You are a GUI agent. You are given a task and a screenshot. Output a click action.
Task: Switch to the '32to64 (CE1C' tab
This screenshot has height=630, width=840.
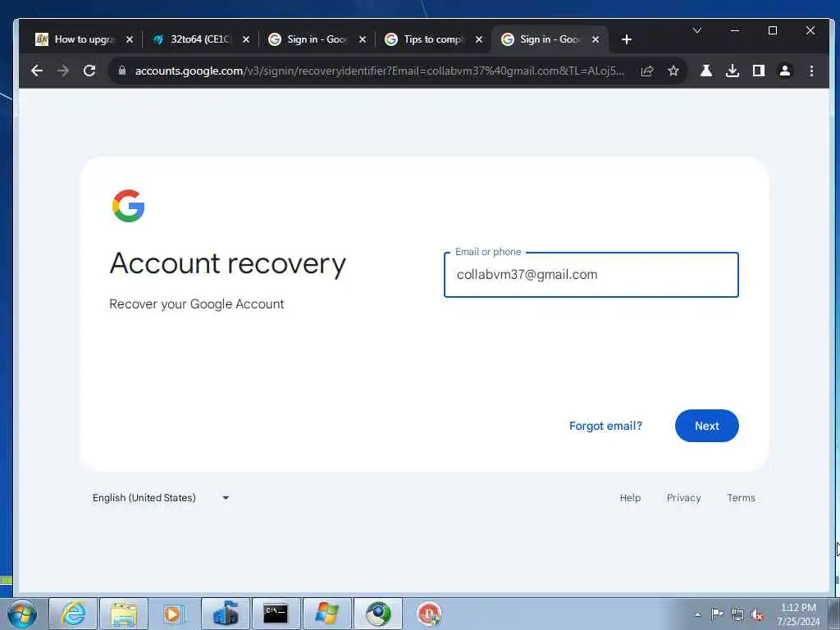point(199,39)
